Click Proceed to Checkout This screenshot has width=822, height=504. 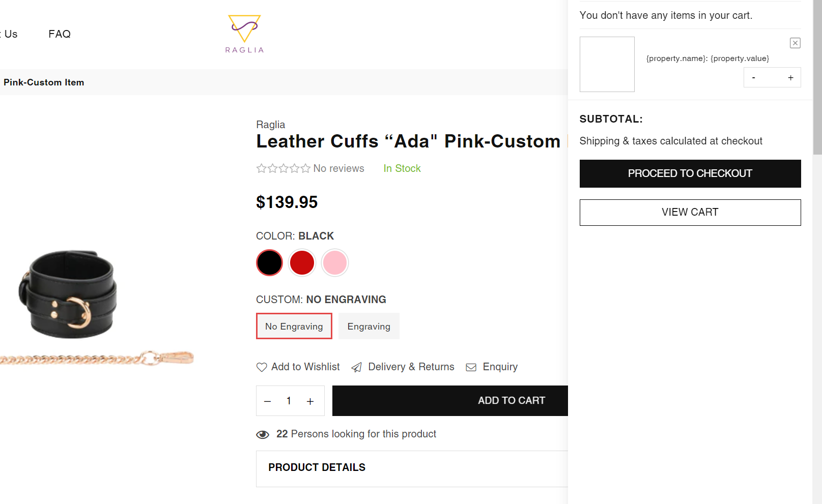(x=690, y=173)
